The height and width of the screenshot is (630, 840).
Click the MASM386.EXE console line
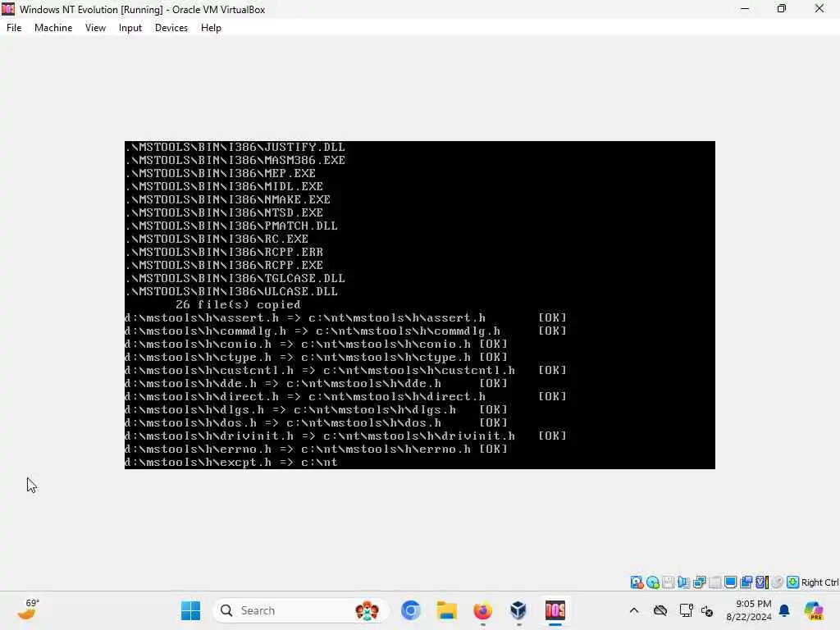[235, 160]
